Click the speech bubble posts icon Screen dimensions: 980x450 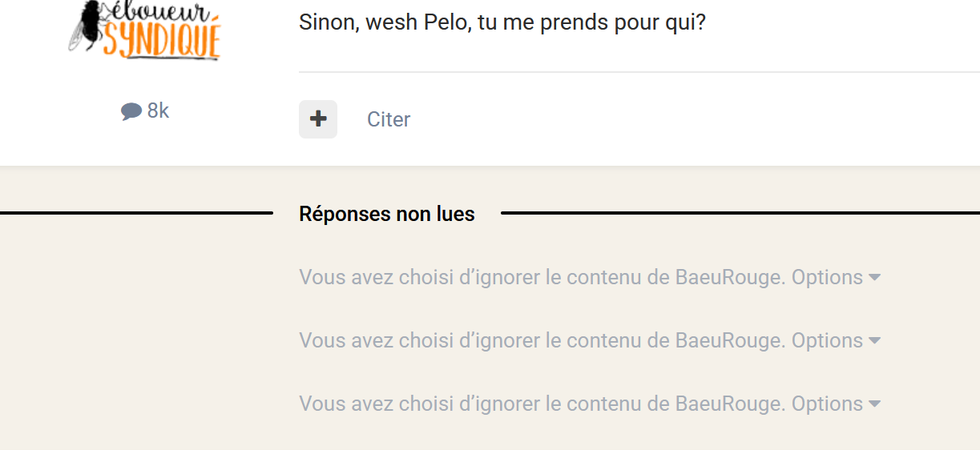[x=131, y=111]
